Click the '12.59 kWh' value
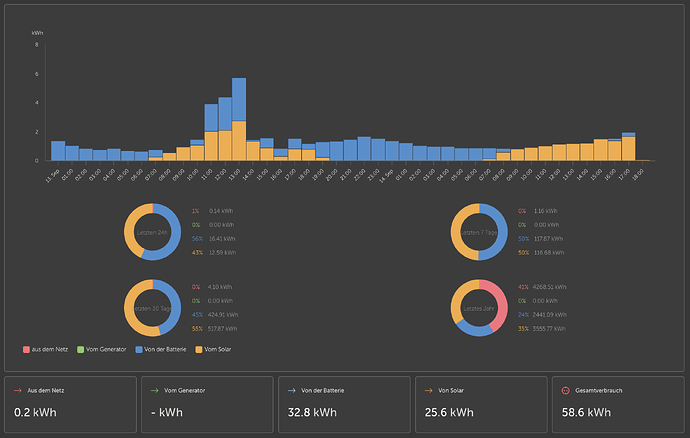 [222, 253]
